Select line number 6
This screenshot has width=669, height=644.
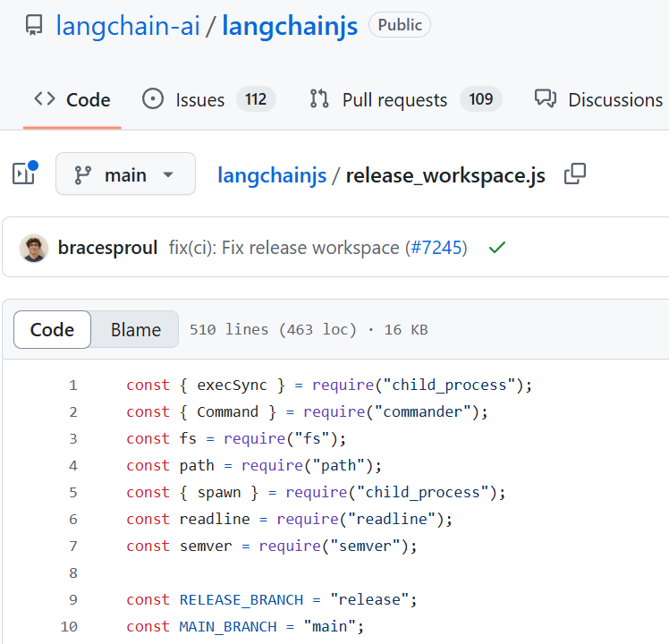[73, 519]
